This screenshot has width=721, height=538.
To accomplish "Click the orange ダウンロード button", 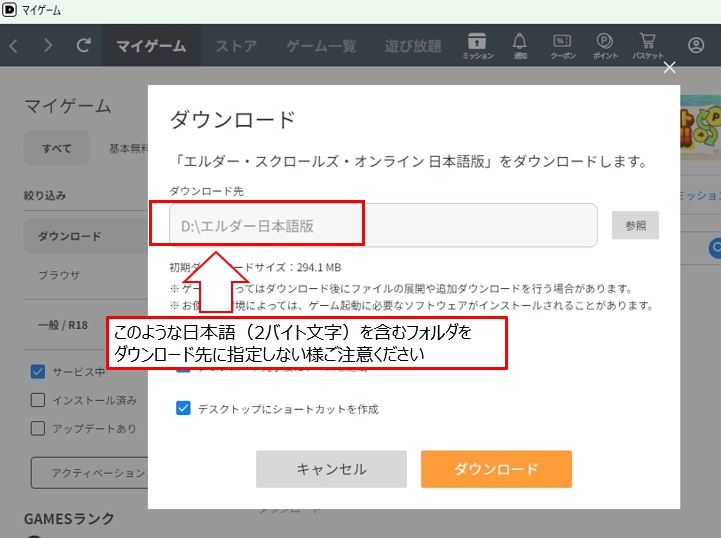I will click(x=496, y=469).
